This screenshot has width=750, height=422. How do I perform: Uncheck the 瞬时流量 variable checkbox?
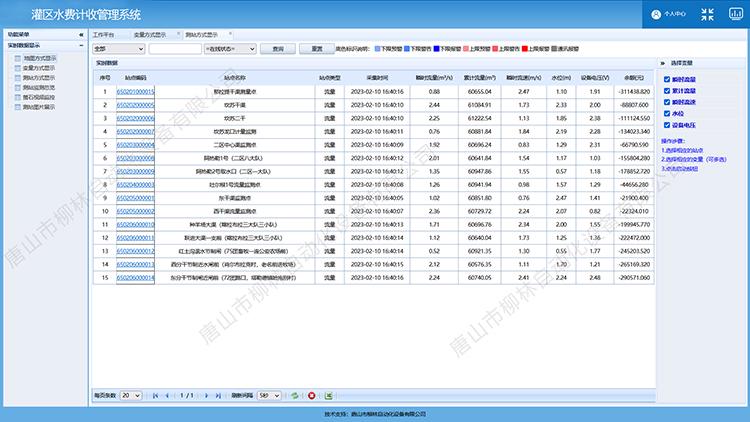[x=667, y=79]
